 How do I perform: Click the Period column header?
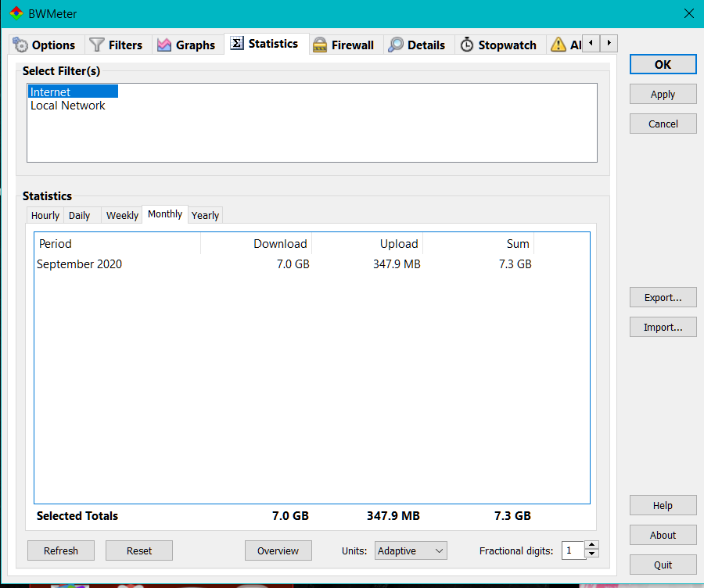(x=117, y=244)
